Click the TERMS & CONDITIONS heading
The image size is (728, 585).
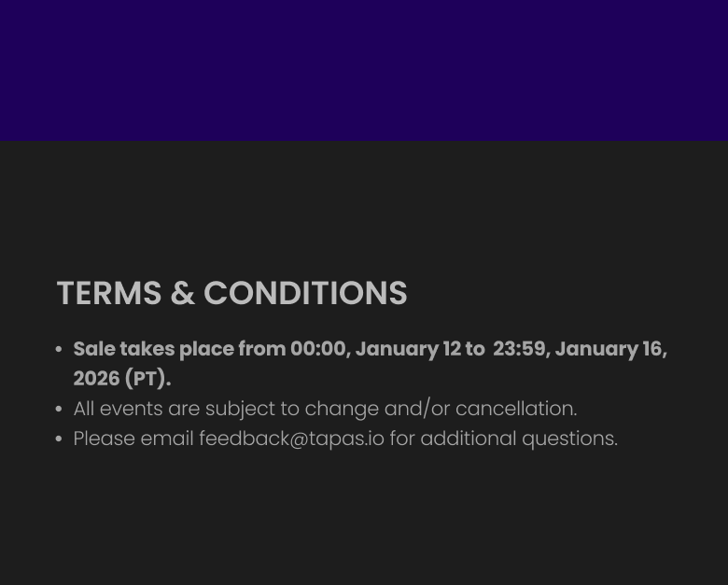coord(231,293)
